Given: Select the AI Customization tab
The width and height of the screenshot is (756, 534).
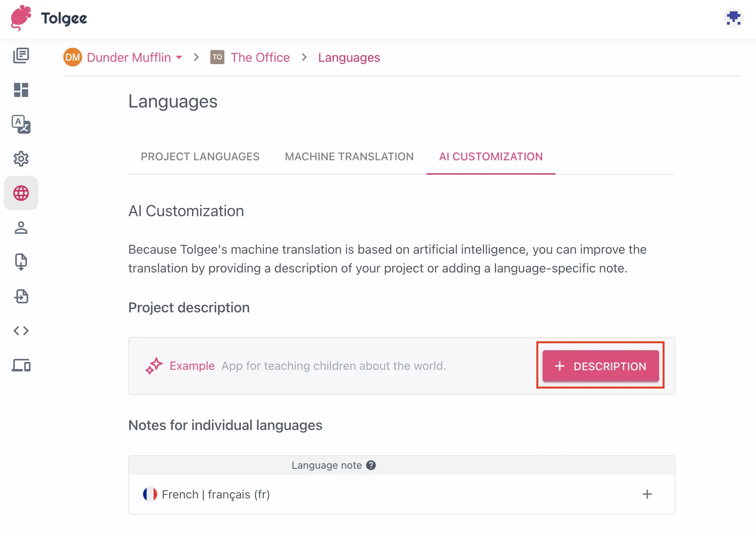Looking at the screenshot, I should pyautogui.click(x=491, y=156).
